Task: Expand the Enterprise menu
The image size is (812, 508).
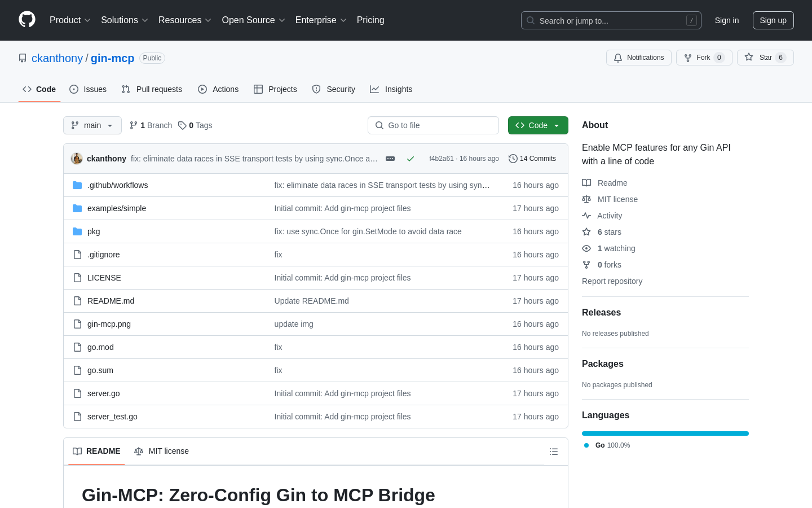Action: point(321,20)
